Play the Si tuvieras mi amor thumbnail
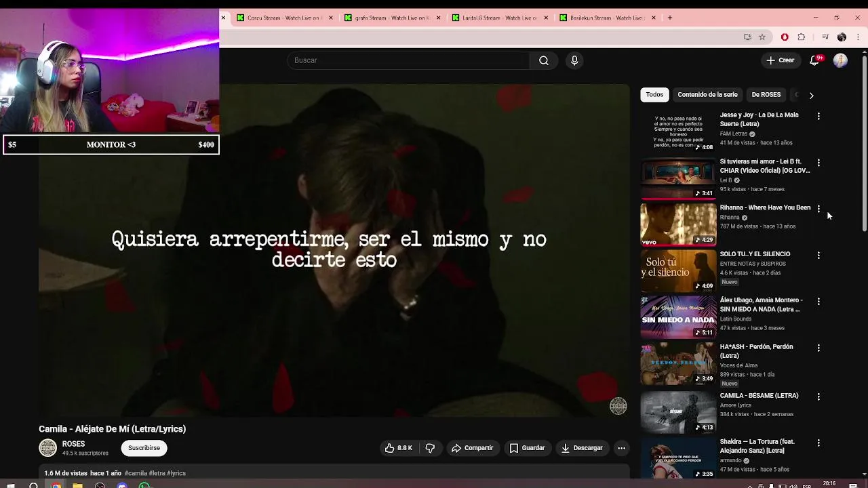Screen dimensions: 868x488 pyautogui.click(x=678, y=178)
